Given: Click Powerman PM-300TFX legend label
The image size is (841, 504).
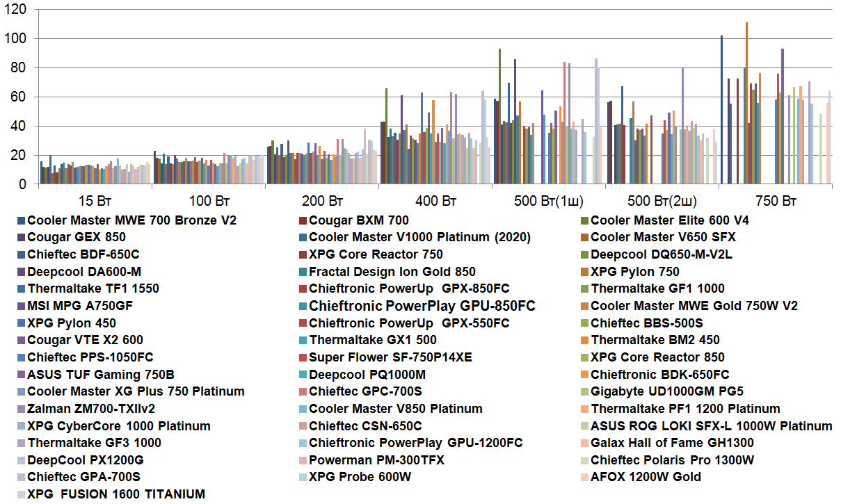Looking at the screenshot, I should [377, 460].
